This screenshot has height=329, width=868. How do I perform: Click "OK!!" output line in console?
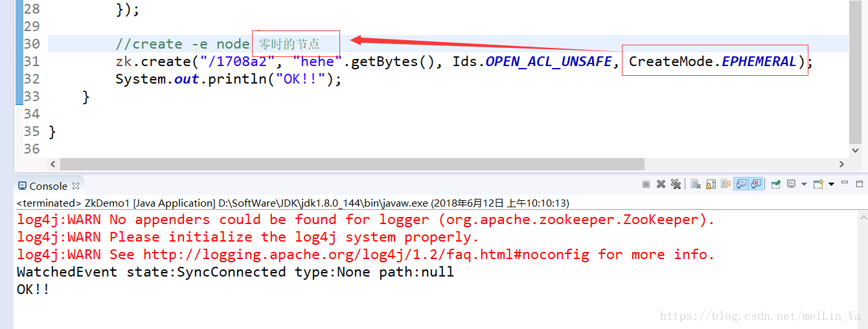tap(33, 289)
